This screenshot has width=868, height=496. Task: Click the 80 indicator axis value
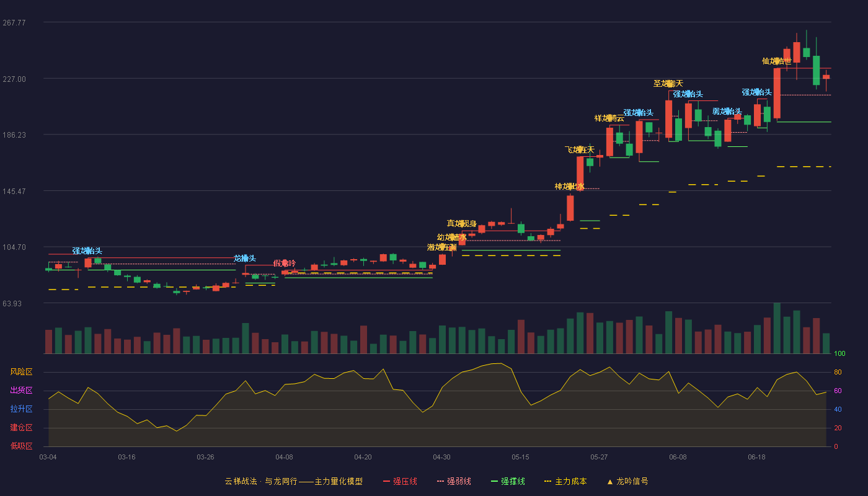coord(837,372)
